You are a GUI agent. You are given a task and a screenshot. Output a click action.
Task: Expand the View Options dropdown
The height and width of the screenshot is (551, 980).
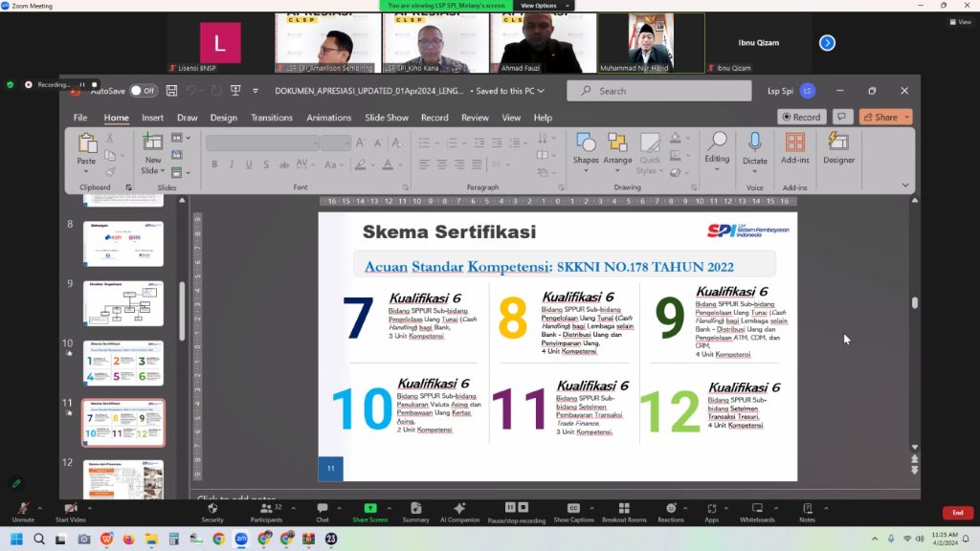(545, 6)
